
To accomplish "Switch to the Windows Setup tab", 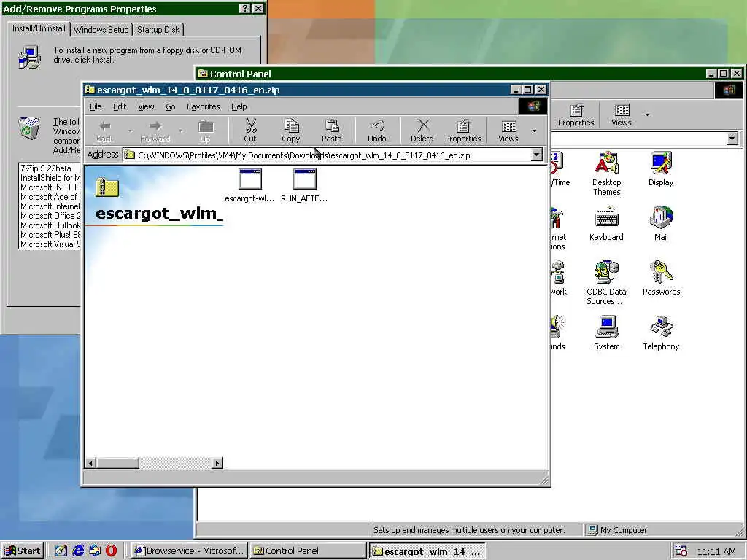I will [101, 29].
